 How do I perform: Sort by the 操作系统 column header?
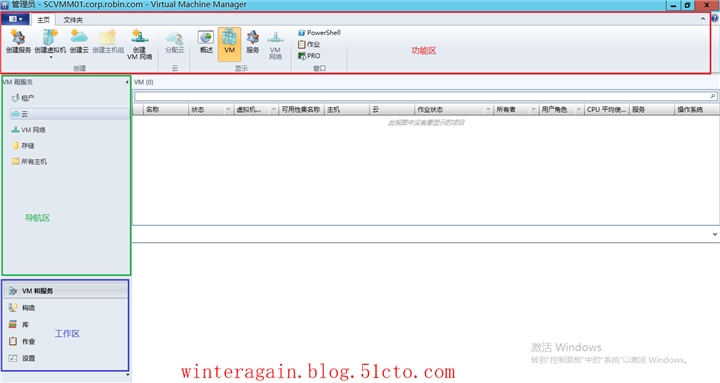[696, 110]
